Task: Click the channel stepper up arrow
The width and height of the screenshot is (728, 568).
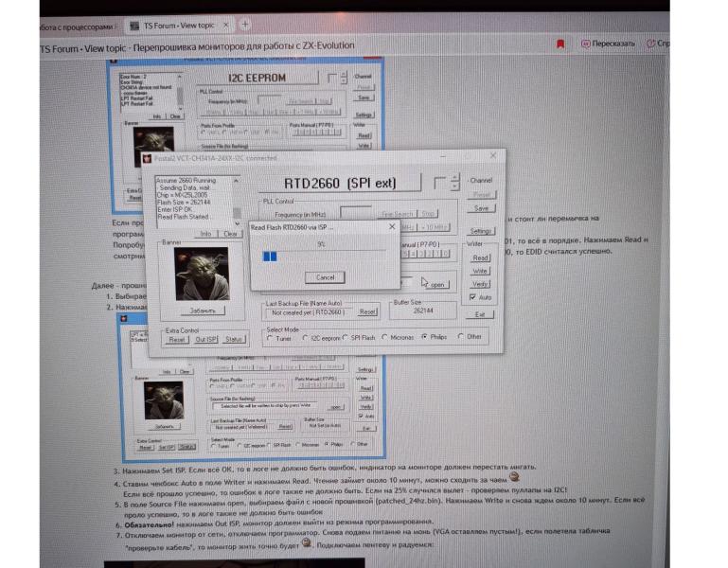Action: point(455,177)
